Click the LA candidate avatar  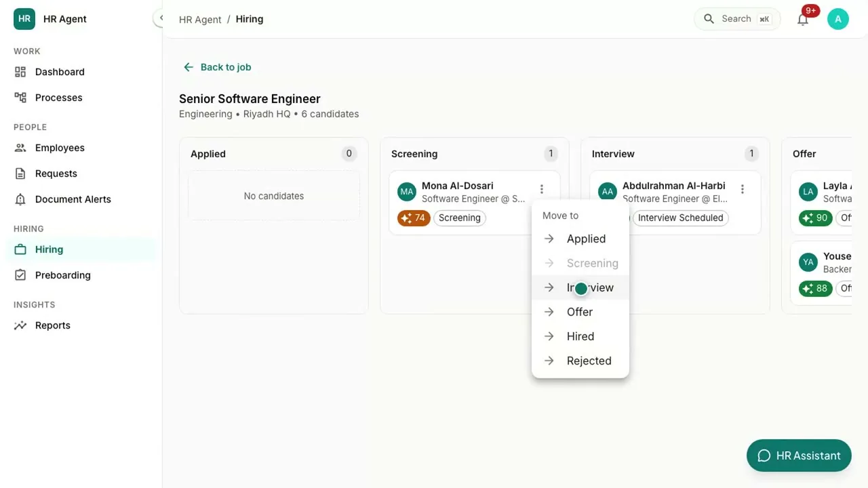(x=808, y=192)
